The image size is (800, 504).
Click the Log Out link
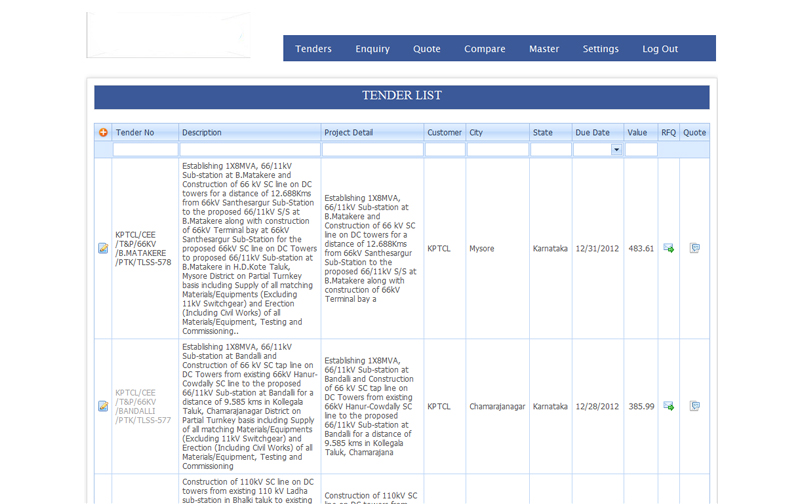pos(660,49)
